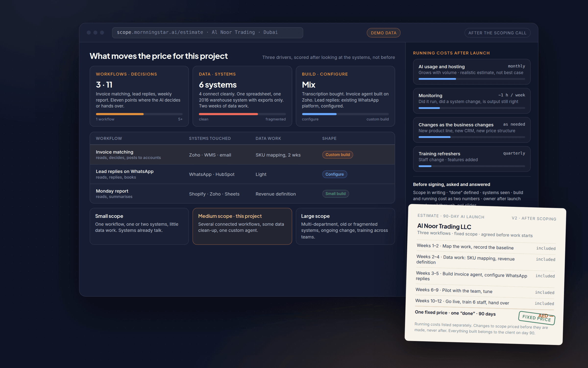Screen dimensions: 588x368
Task: Click the URL bar showing scope.mornningstar.ai/estimate
Action: (x=208, y=33)
